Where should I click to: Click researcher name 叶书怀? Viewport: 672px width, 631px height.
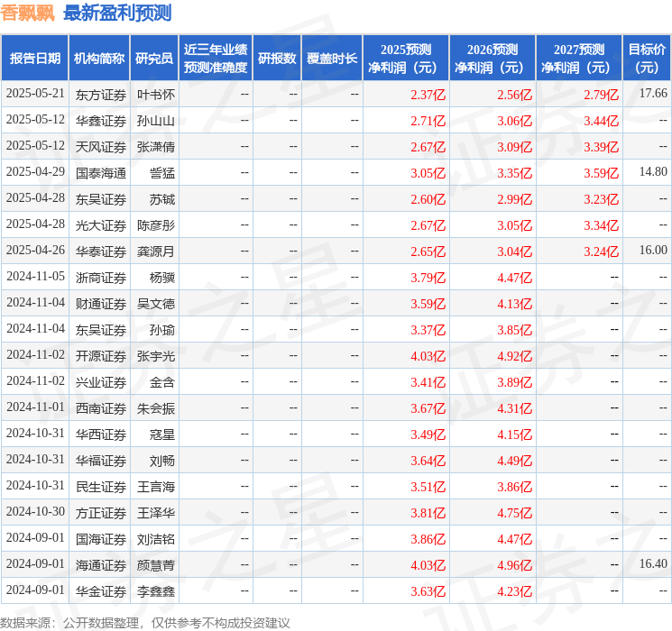coord(156,95)
